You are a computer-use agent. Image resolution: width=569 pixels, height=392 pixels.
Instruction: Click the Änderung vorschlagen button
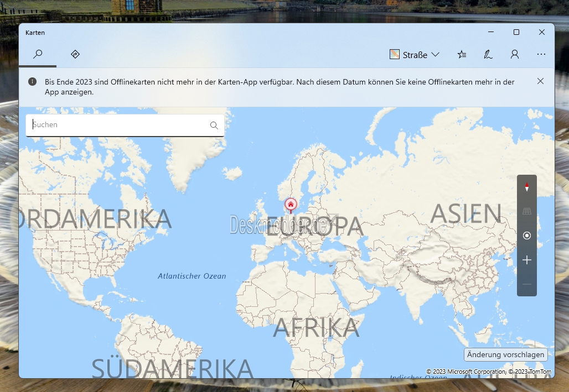[x=506, y=354]
